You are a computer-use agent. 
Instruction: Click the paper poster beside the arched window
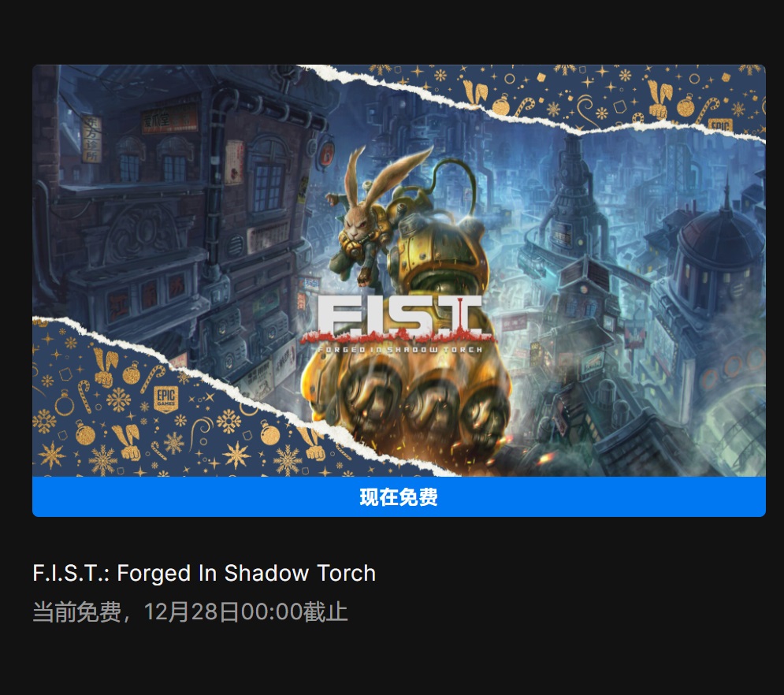coord(234,162)
